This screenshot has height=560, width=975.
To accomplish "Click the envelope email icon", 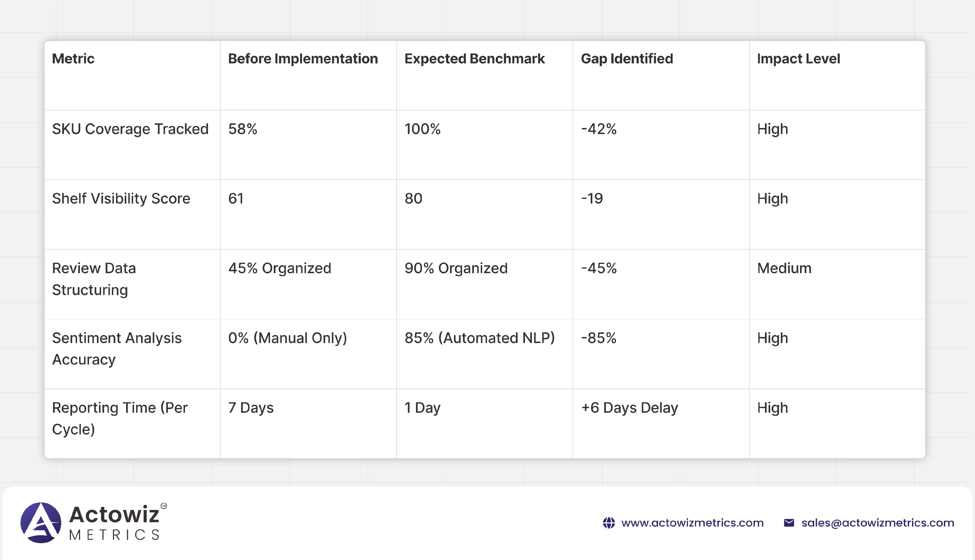I will coord(789,523).
